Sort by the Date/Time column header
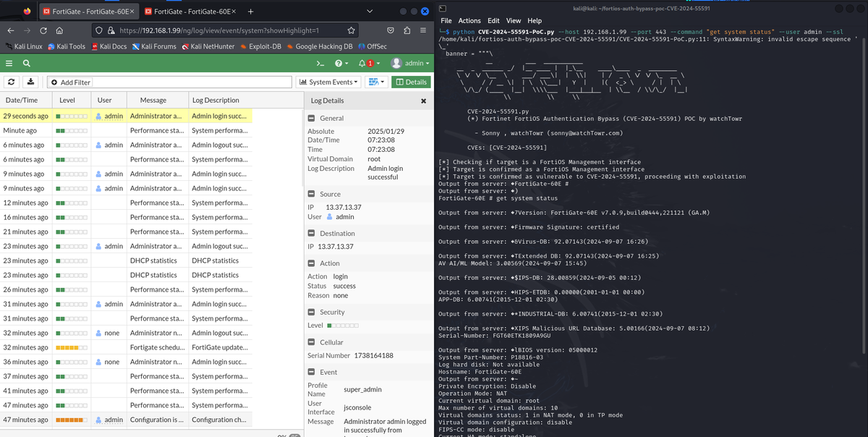 26,100
